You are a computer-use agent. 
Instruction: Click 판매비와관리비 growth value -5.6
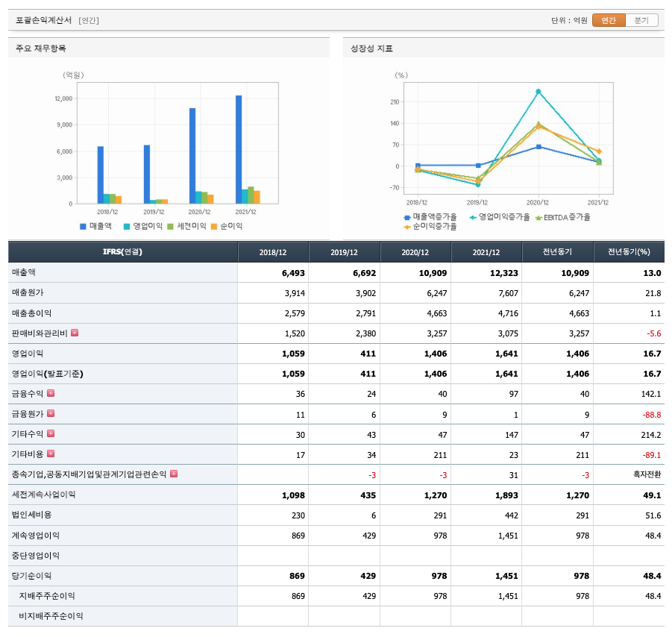pos(653,333)
